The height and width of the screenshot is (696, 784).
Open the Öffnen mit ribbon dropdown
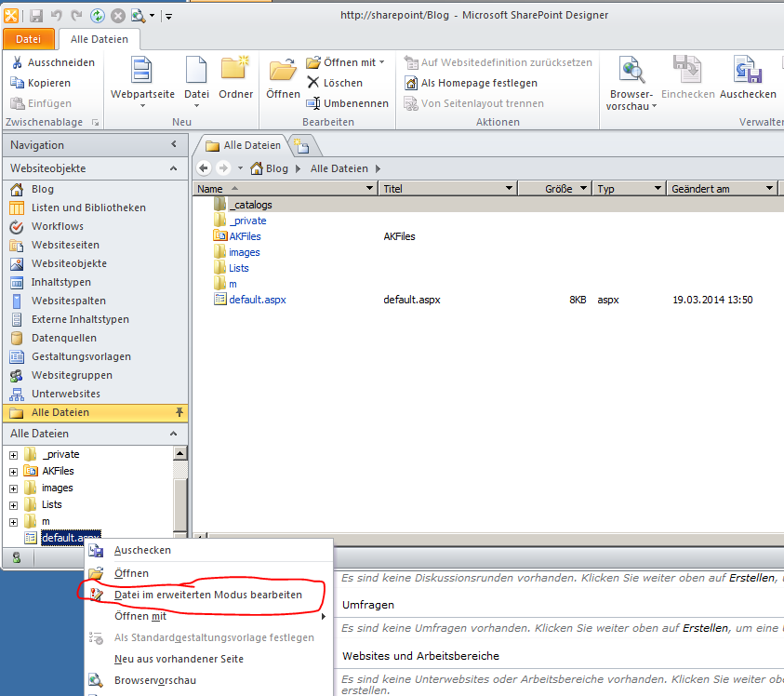tap(346, 62)
